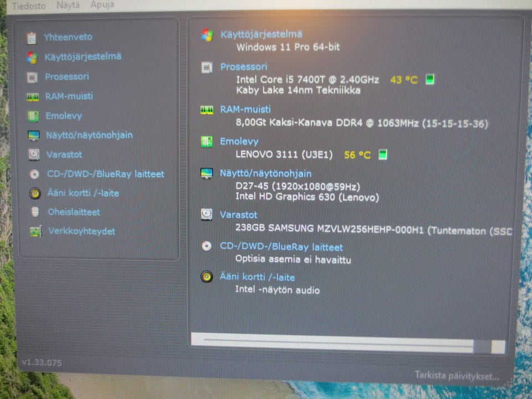Click Intel -näytön audio text
Viewport: 532px width, 399px height.
278,289
